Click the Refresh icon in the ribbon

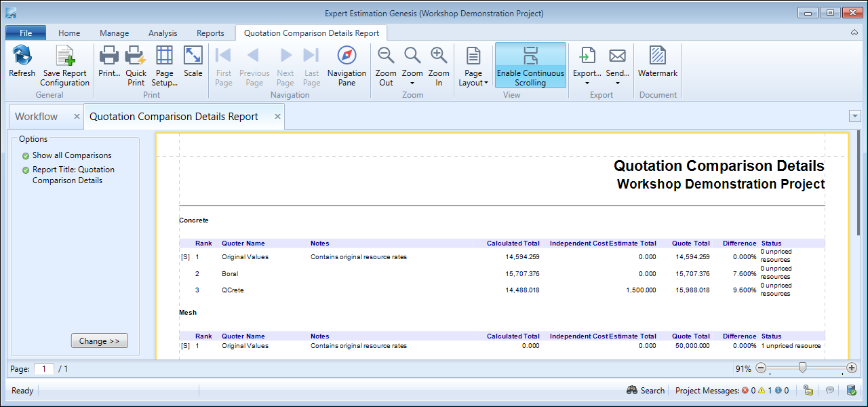(22, 56)
